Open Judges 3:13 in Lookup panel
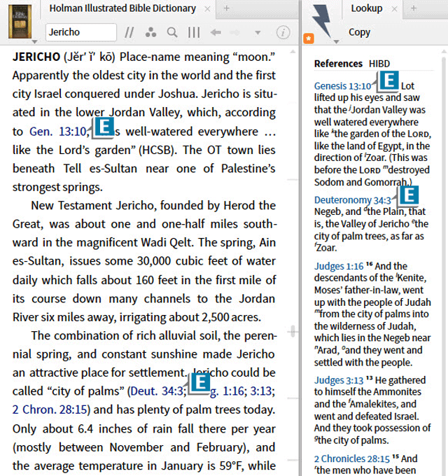Image resolution: width=448 pixels, height=476 pixels. click(x=339, y=380)
